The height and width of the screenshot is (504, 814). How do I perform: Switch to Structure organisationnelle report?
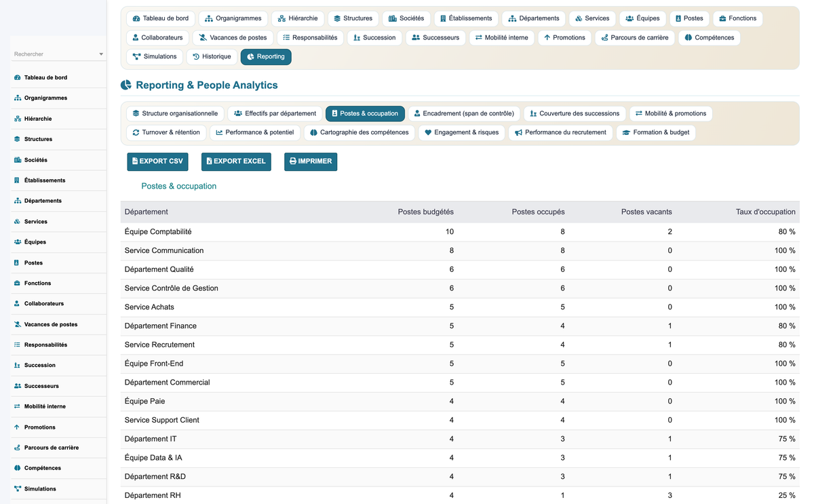(175, 114)
